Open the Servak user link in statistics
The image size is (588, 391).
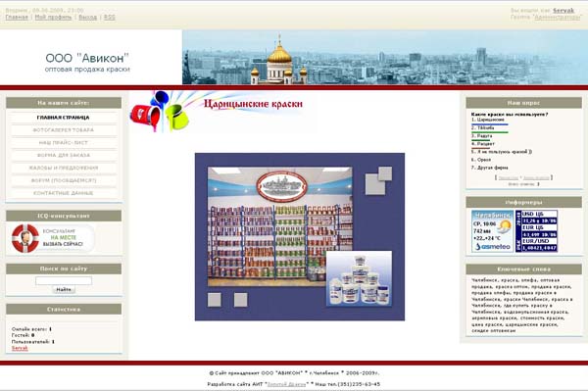pos(20,348)
